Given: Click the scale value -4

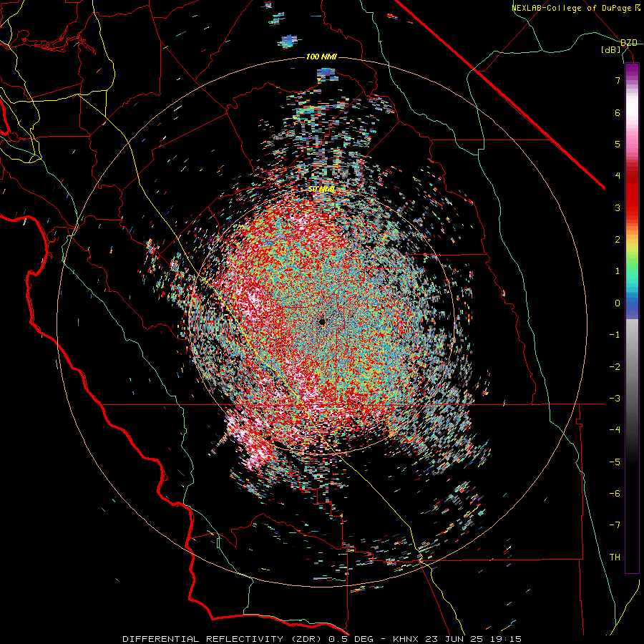Looking at the screenshot, I should tap(615, 430).
